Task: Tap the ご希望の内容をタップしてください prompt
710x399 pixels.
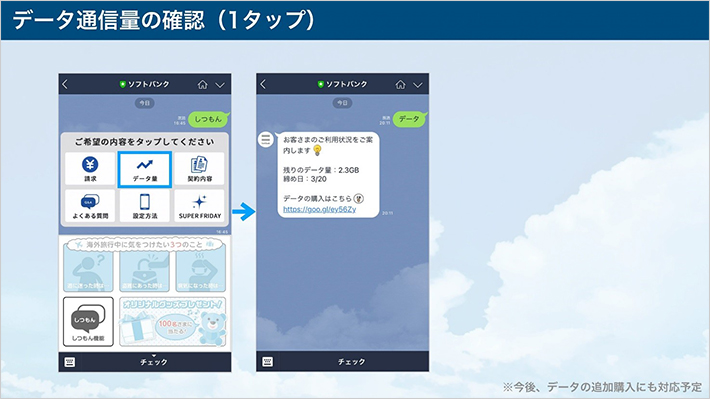Action: 144,142
